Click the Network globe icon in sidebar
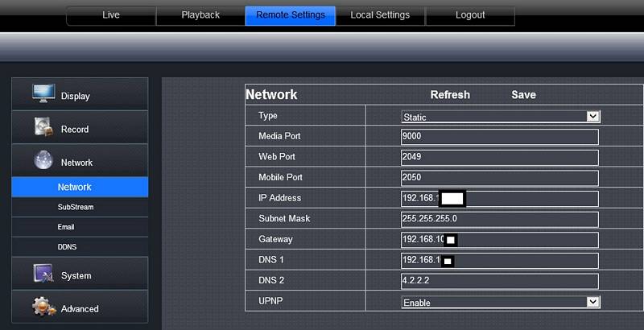644x330 pixels. [x=43, y=161]
